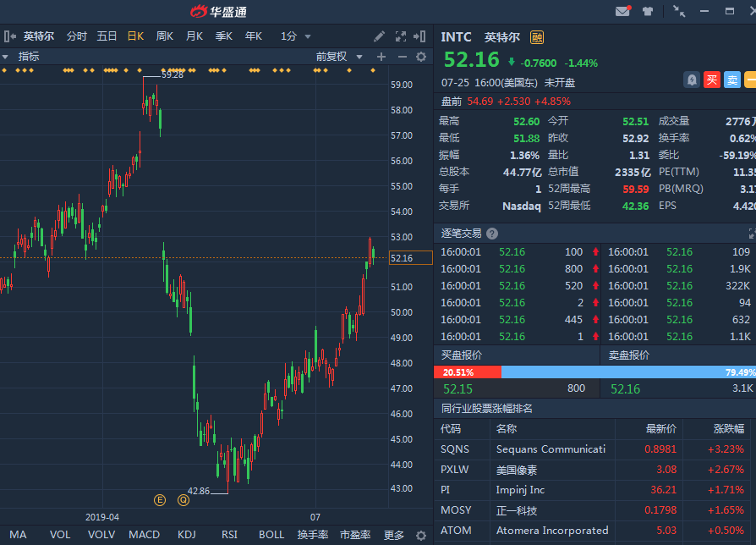Click the E earnings event marker
Image resolution: width=756 pixels, height=545 pixels.
(160, 500)
